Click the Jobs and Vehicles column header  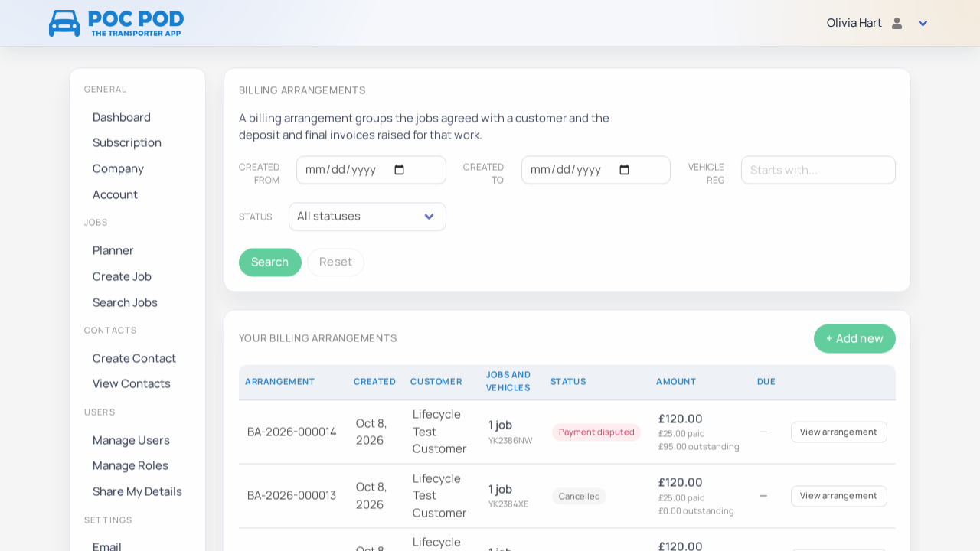pyautogui.click(x=508, y=381)
